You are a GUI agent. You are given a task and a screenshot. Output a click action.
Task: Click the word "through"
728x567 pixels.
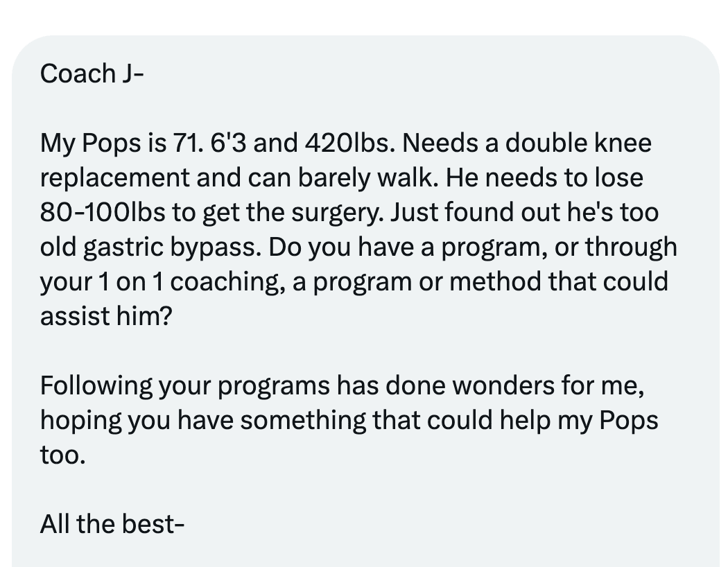tap(631, 247)
